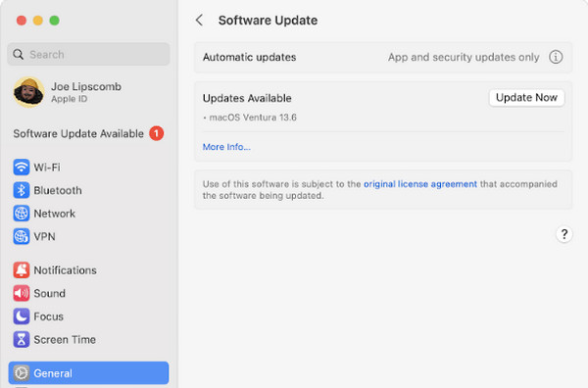Screen dimensions: 588x388
Task: Open the Sound settings label
Action: (x=50, y=294)
